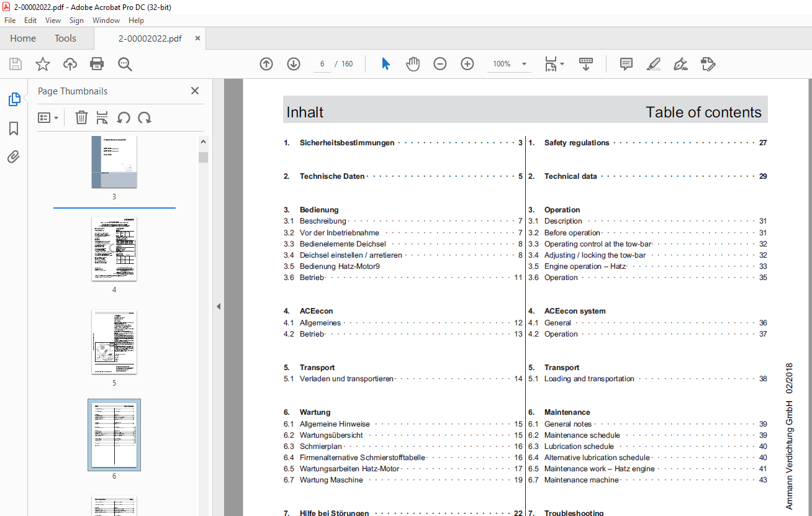Open the View menu
812x516 pixels.
pos(53,20)
